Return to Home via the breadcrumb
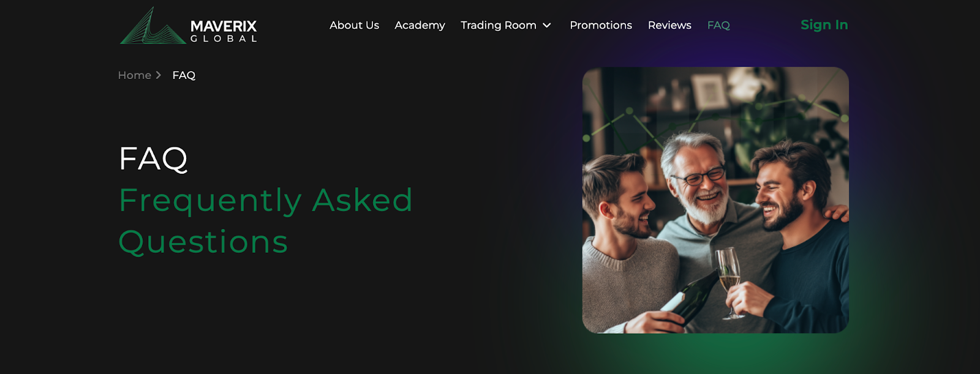This screenshot has height=374, width=980. click(135, 75)
